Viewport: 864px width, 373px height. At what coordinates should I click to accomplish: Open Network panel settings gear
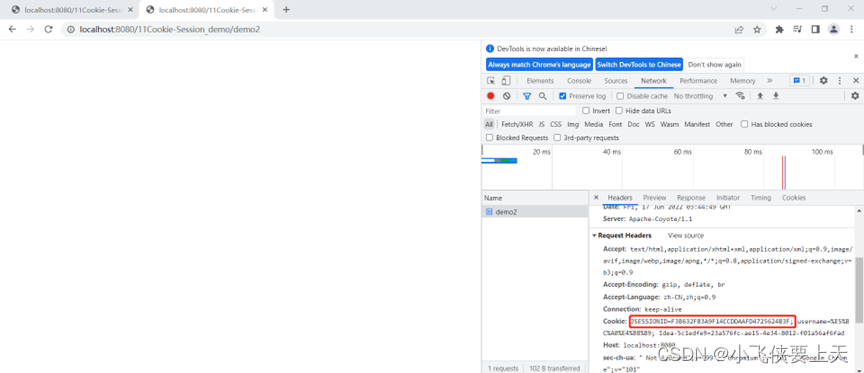coord(855,96)
